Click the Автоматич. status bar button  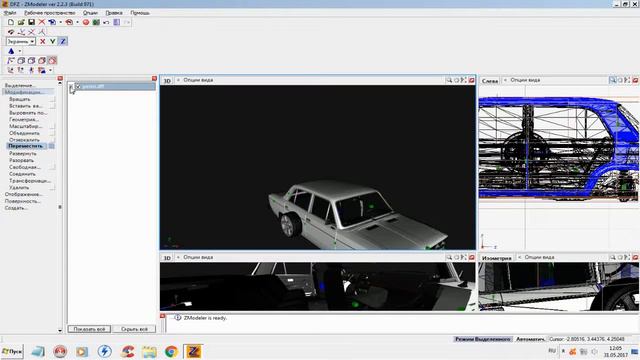click(x=530, y=339)
